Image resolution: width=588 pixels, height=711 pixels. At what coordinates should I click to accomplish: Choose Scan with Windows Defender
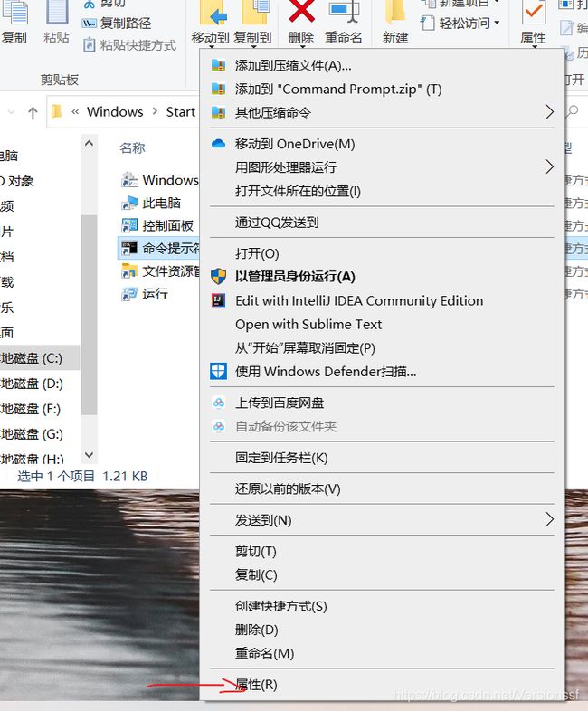pos(382,372)
